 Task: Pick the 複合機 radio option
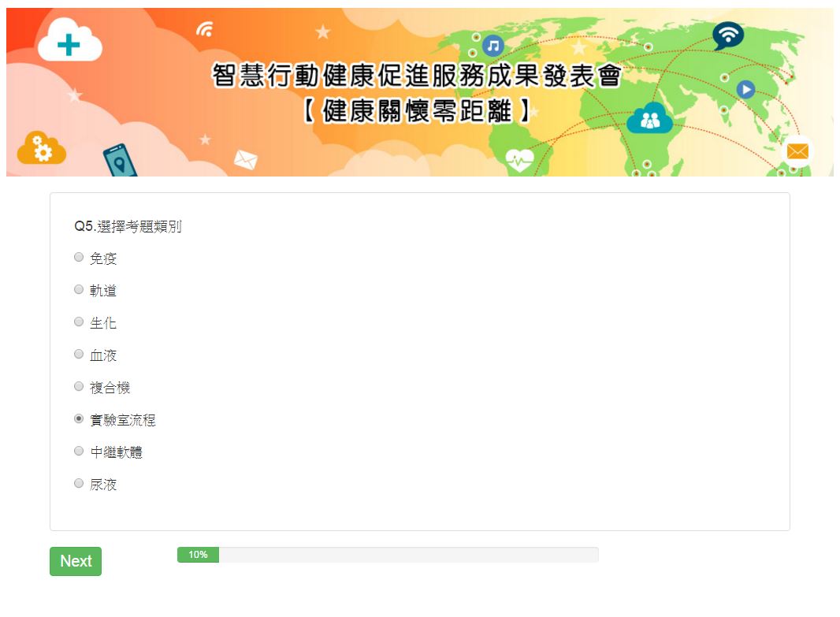coord(79,387)
